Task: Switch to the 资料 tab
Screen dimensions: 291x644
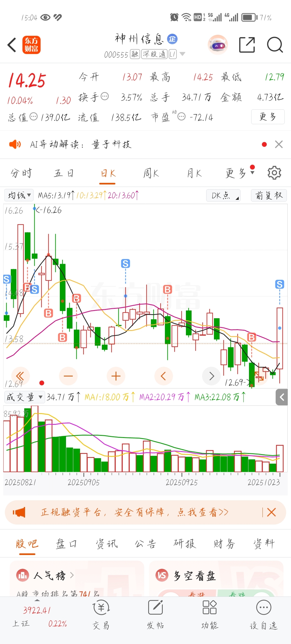Action: (264, 544)
